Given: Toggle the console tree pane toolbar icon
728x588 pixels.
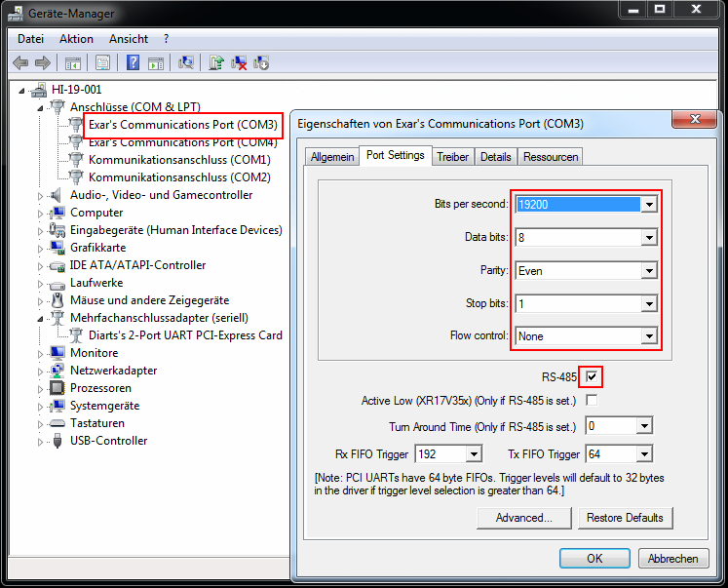Looking at the screenshot, I should click(72, 62).
